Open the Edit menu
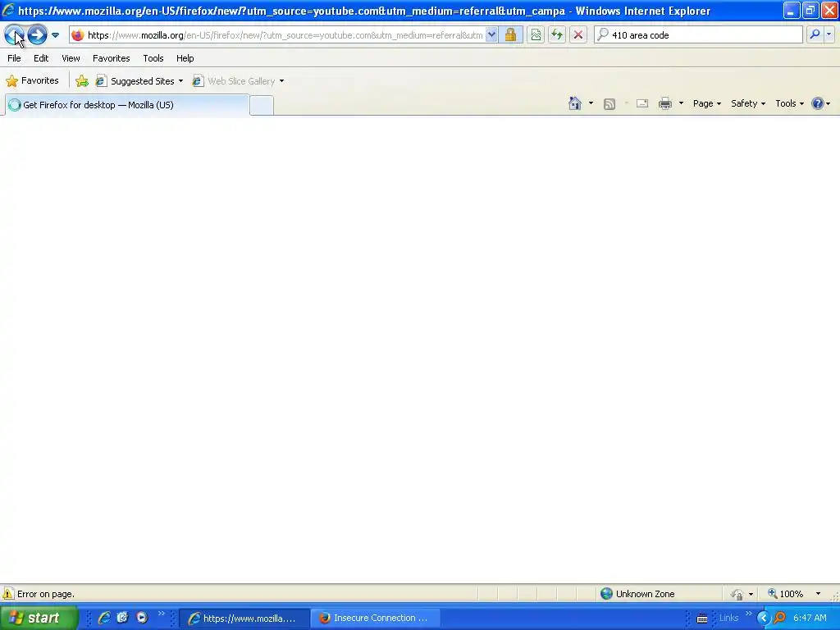Viewport: 840px width, 630px height. point(41,58)
